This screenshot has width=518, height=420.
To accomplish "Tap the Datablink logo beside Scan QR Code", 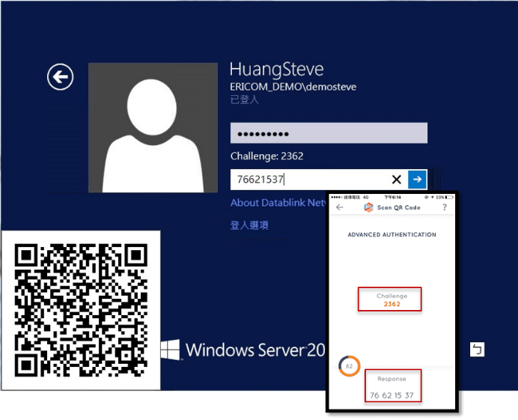I will [368, 207].
